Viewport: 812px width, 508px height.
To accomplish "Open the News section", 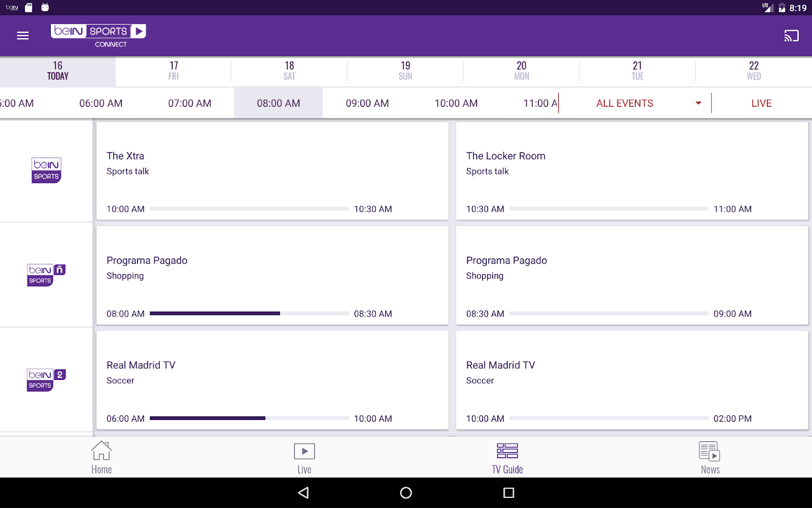I will point(710,458).
